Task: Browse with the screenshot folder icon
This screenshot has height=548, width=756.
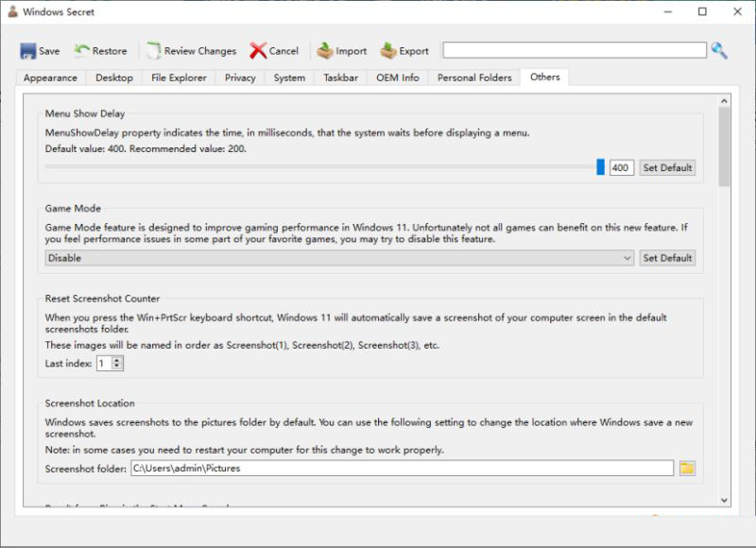Action: 687,468
